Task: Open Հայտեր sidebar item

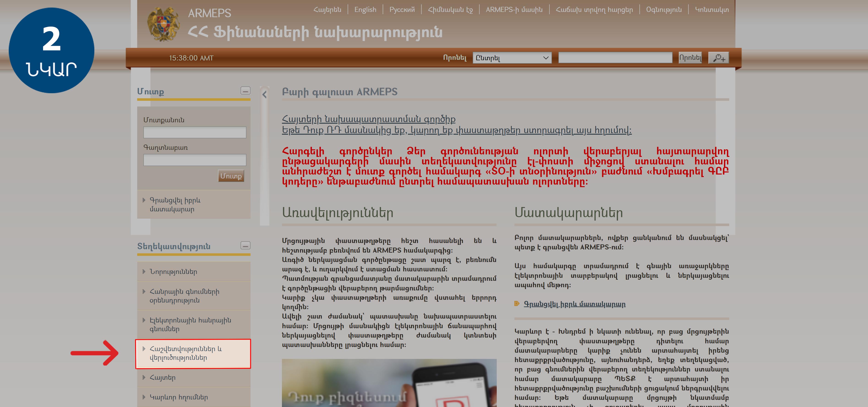Action: (194, 377)
